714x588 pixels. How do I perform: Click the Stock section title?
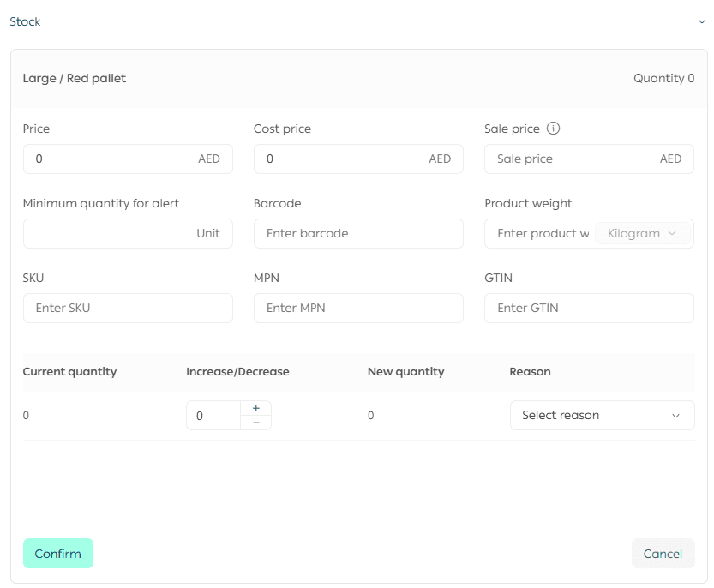(x=25, y=22)
